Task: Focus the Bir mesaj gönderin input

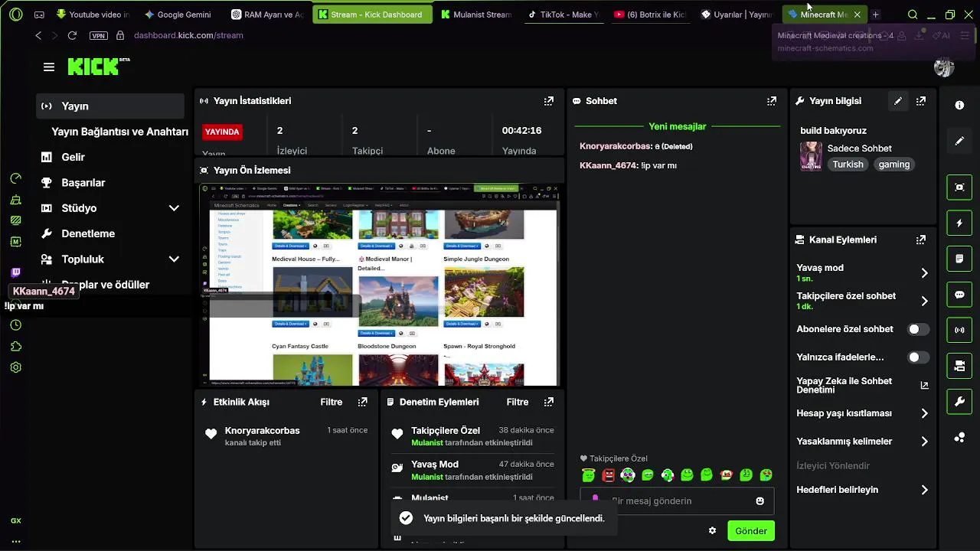Action: pyautogui.click(x=677, y=501)
